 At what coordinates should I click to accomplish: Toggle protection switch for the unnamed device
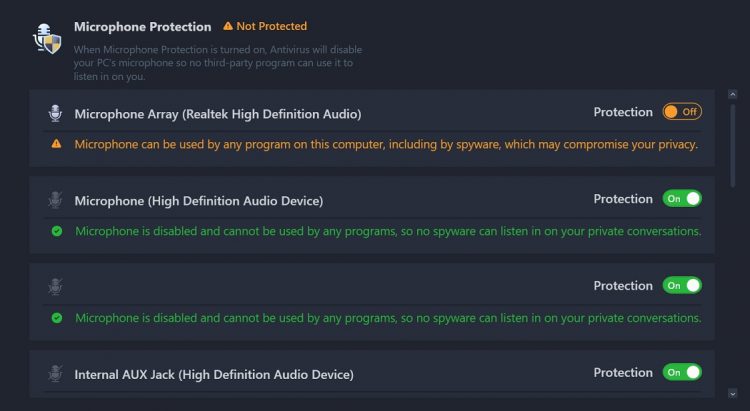tap(682, 286)
